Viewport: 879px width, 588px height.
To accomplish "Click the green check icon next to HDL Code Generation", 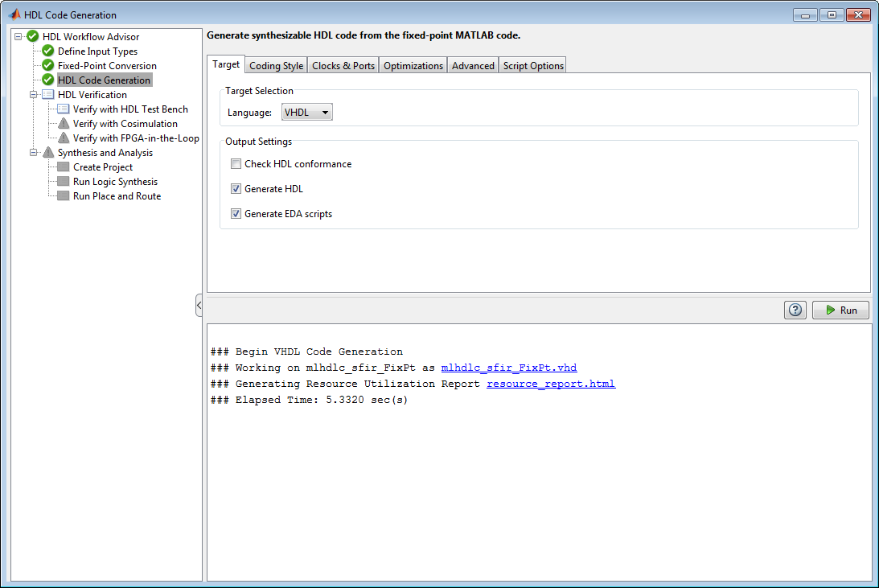I will pyautogui.click(x=48, y=80).
